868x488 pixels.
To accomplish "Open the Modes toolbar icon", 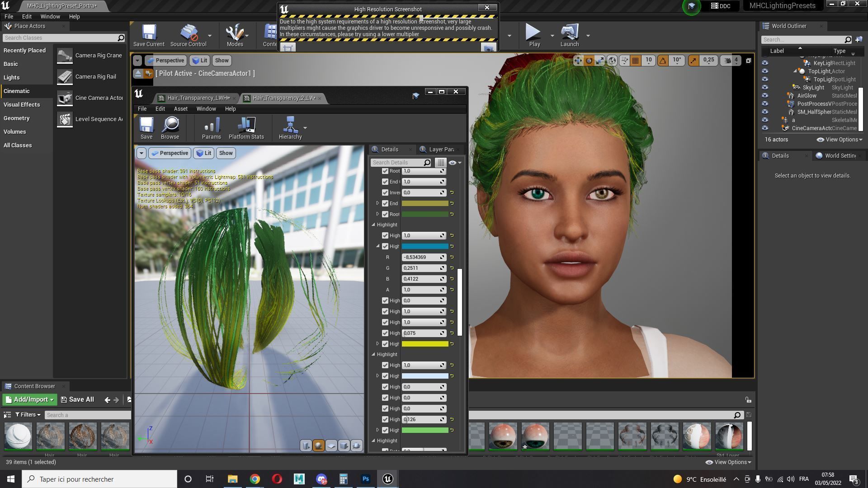I will click(235, 36).
